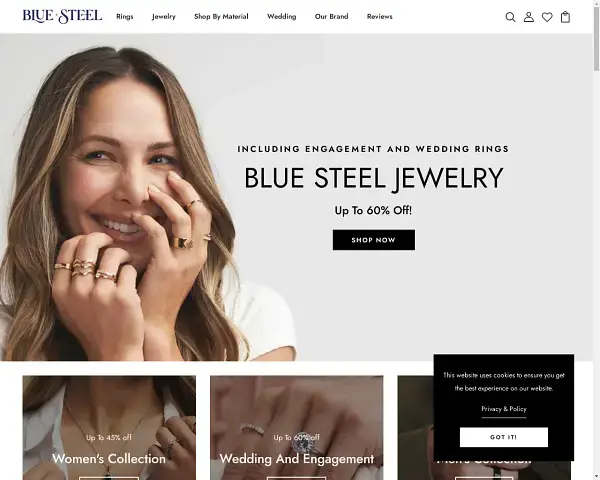
Task: Expand Shop By Material menu
Action: tap(221, 16)
